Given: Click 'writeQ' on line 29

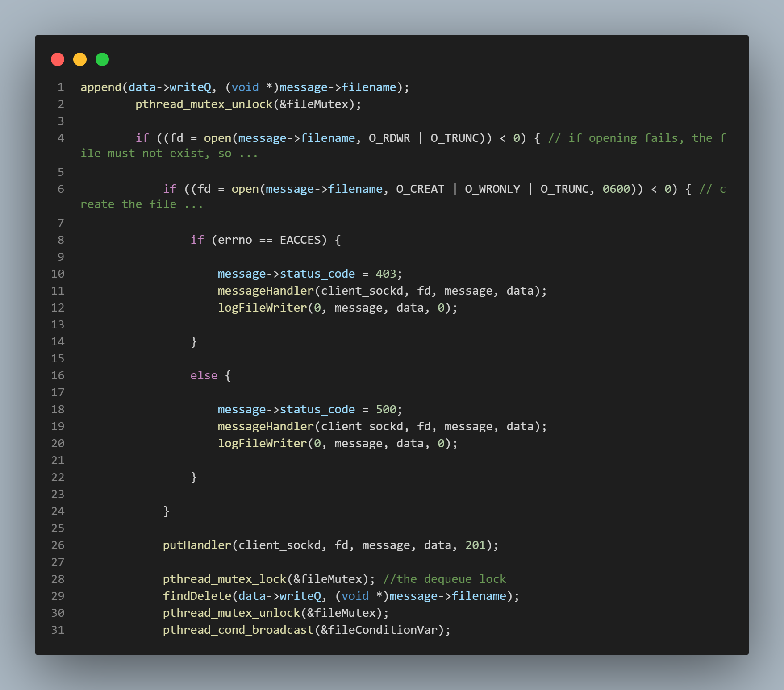Looking at the screenshot, I should [300, 596].
